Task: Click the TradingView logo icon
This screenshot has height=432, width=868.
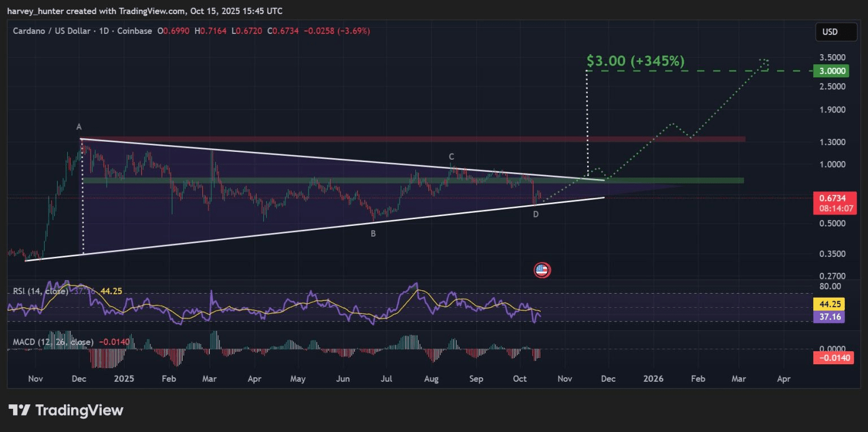Action: [19, 410]
